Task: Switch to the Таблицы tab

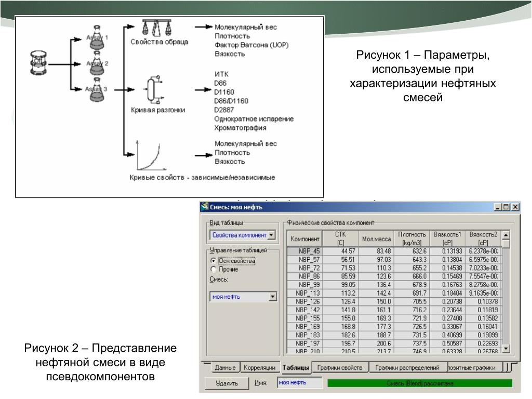Action: coord(296,367)
